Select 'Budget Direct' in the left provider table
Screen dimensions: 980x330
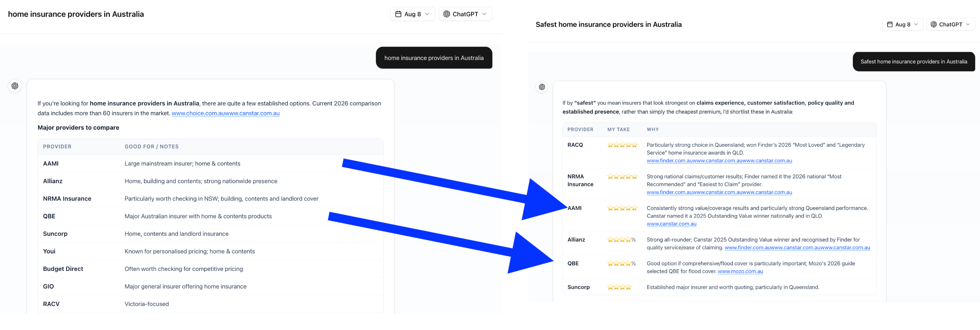[63, 269]
